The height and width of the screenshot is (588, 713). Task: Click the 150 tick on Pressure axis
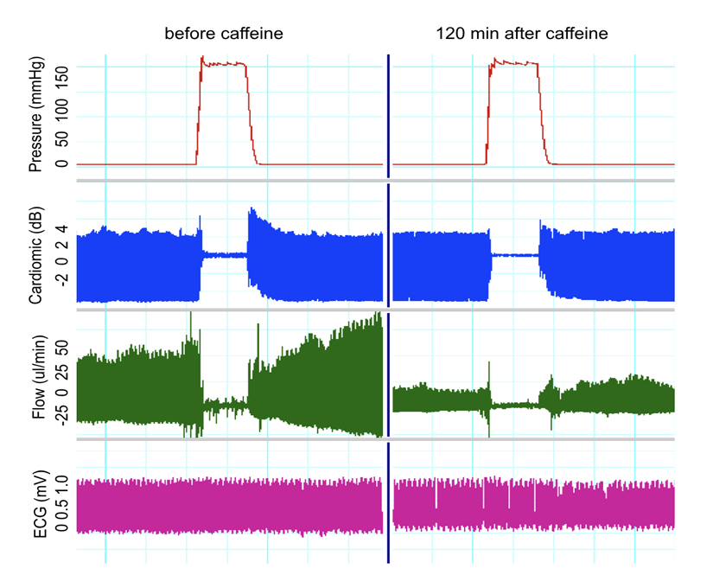pos(62,69)
